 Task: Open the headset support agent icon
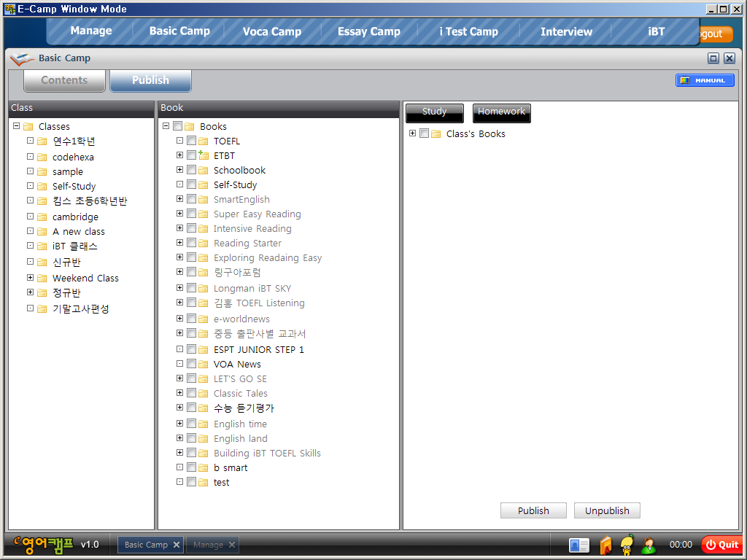649,545
